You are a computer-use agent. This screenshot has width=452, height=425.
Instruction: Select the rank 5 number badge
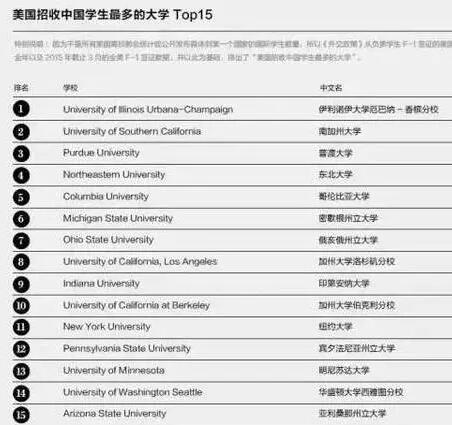click(x=21, y=197)
